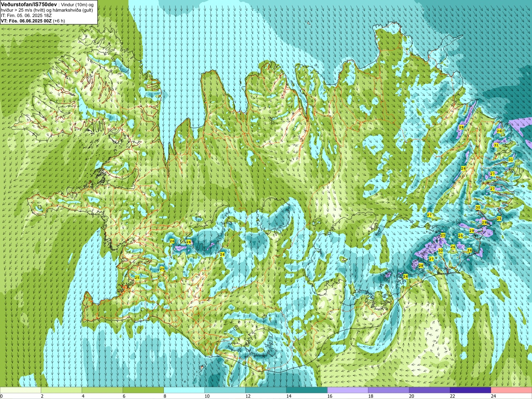Select the 2–4 m/s light green legend swatch

point(61,390)
